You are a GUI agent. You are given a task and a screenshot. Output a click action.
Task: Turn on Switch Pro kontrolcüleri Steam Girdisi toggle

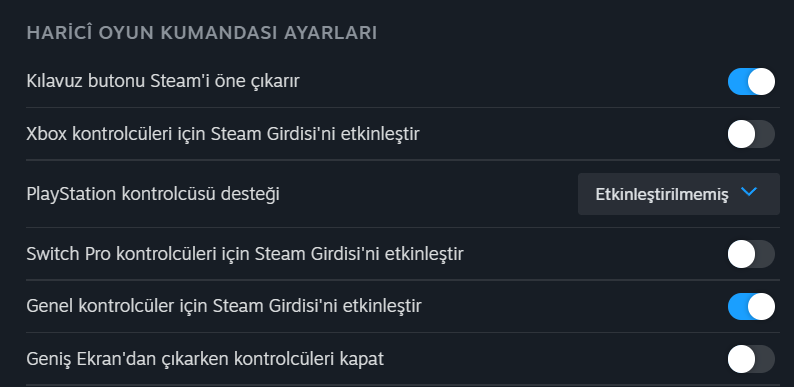pos(751,254)
